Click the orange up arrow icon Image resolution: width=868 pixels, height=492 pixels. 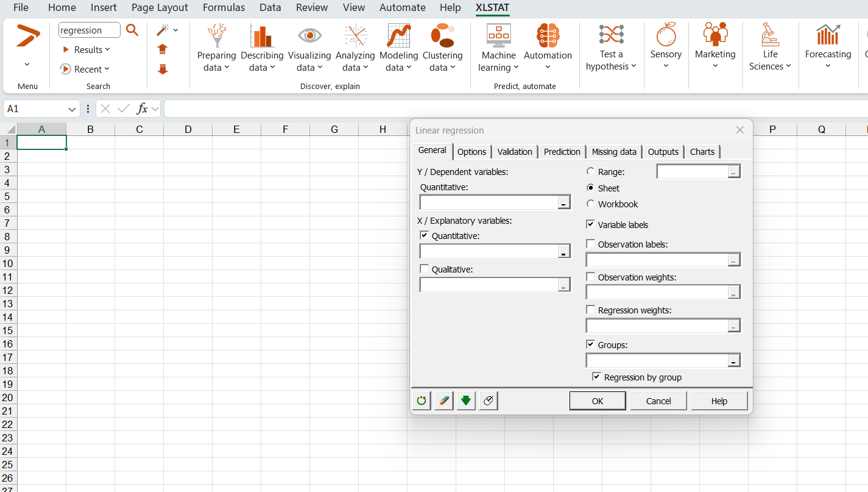(x=163, y=49)
